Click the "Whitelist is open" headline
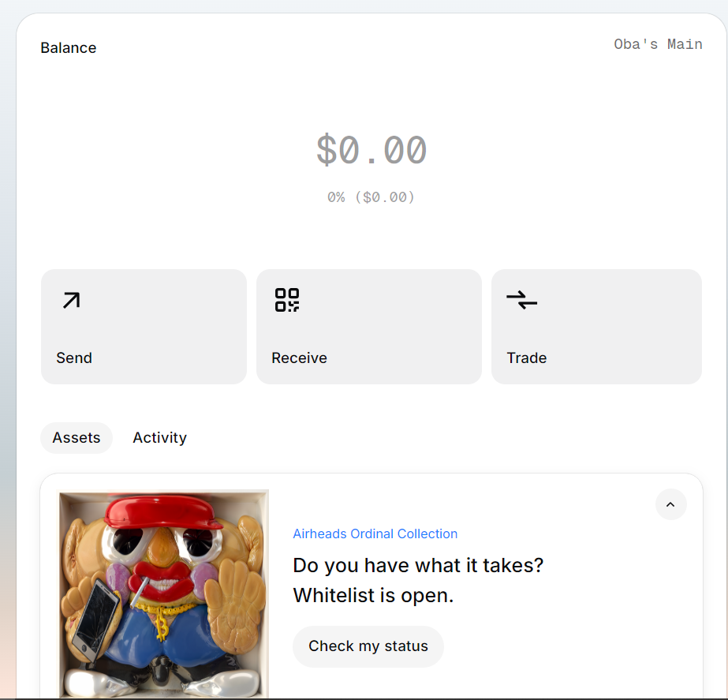728x700 pixels. (x=373, y=596)
